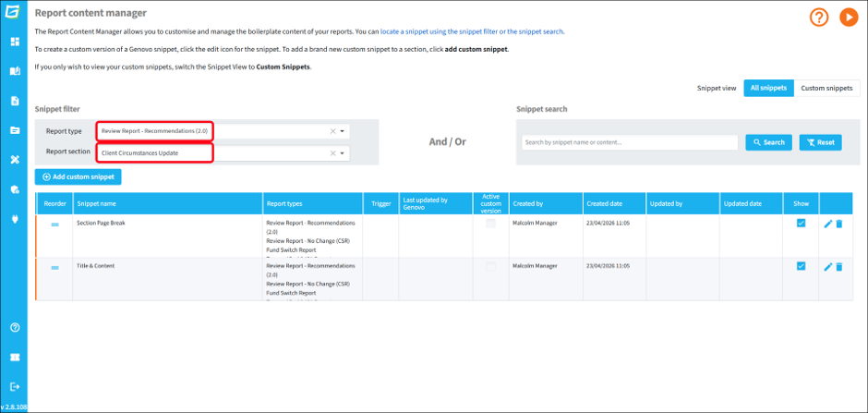Screen dimensions: 868x413
Task: Click Malcolm Manager in Title & Content row
Action: (535, 266)
